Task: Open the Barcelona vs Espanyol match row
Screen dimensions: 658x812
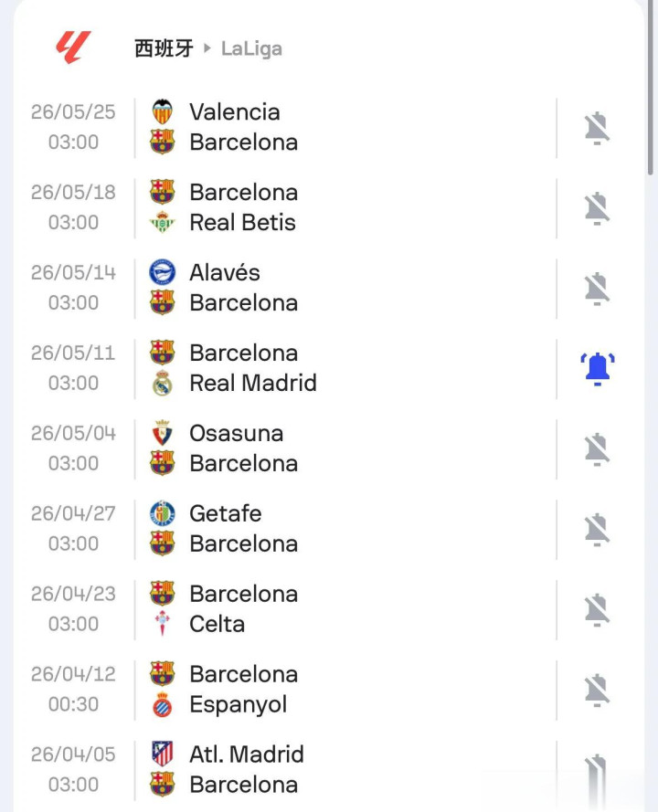Action: (x=347, y=690)
